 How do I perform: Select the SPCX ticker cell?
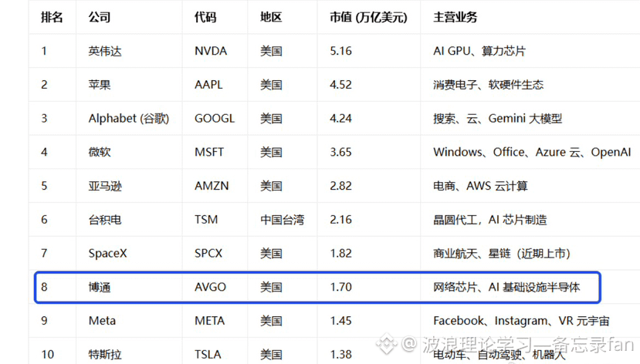208,254
